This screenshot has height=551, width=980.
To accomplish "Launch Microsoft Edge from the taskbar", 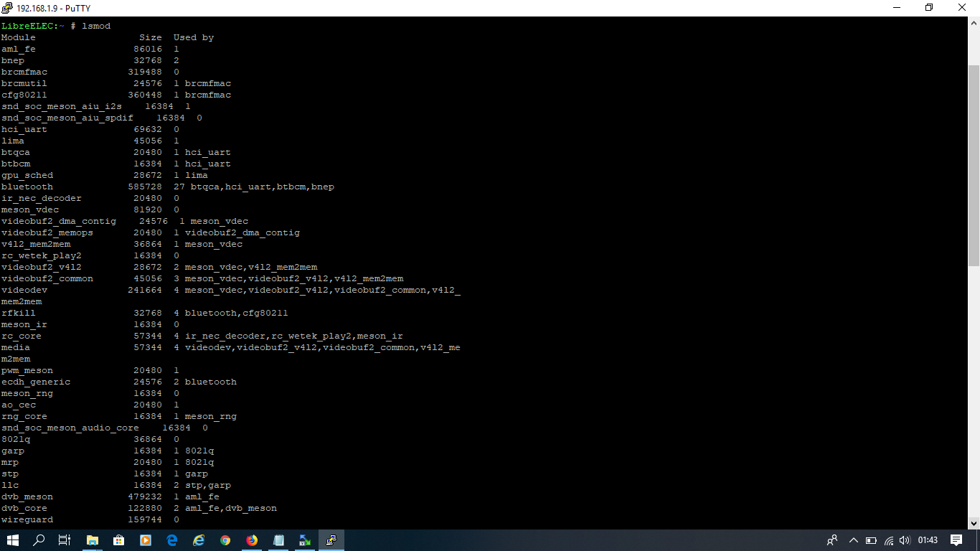I will point(172,540).
